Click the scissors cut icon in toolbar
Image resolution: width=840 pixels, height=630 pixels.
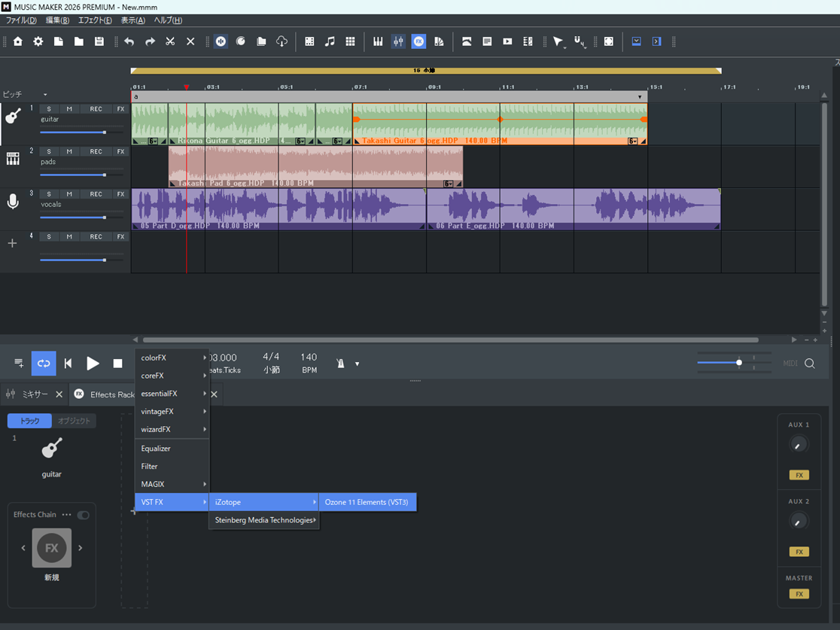tap(170, 42)
